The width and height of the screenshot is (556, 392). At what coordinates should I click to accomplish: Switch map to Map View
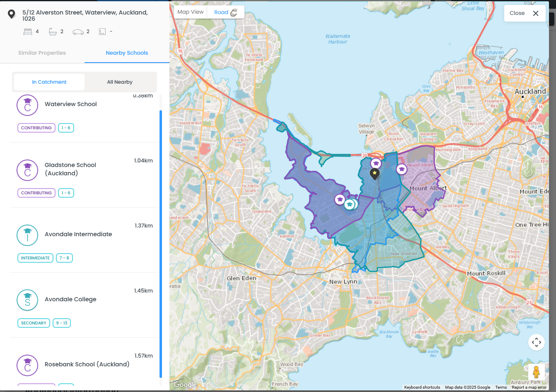coord(191,12)
